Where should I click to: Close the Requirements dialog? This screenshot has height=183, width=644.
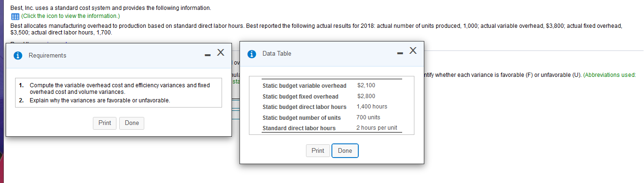tap(220, 52)
